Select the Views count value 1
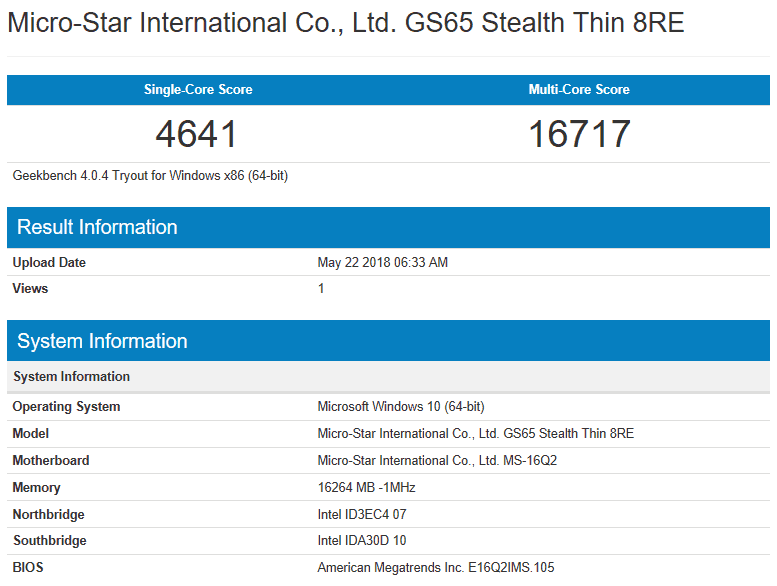This screenshot has height=586, width=777. [321, 289]
